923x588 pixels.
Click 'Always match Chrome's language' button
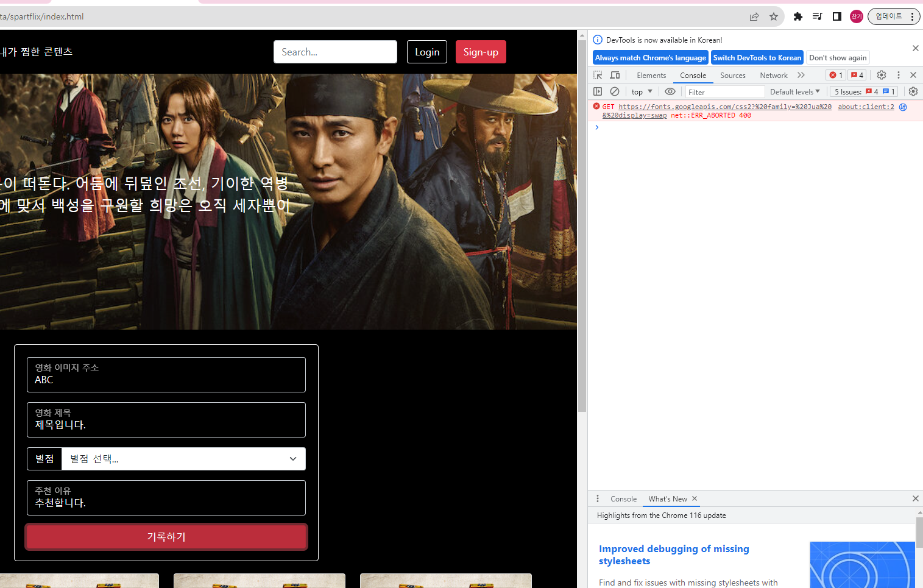pos(650,58)
